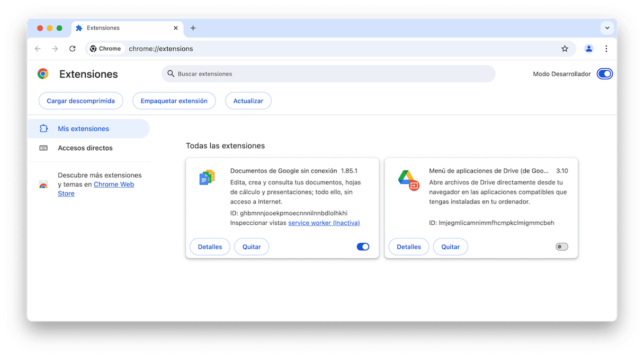Viewport: 644px width, 357px height.
Task: Click Cargar descomprimida button
Action: click(80, 101)
